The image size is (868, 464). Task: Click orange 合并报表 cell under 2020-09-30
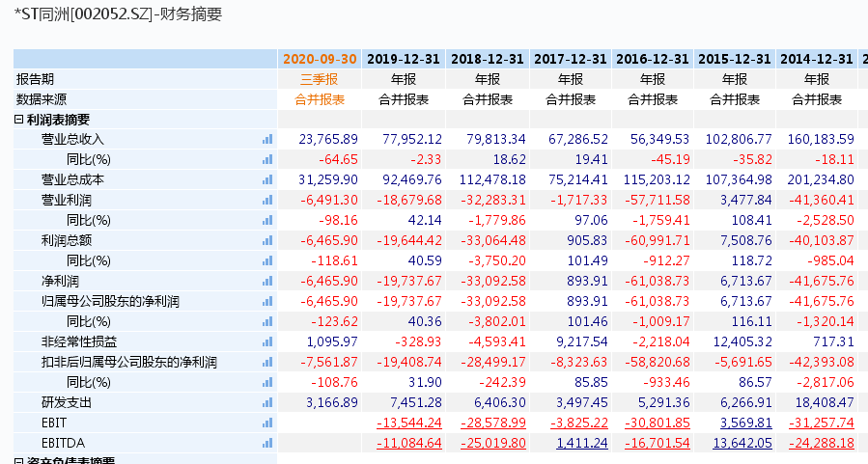click(320, 99)
